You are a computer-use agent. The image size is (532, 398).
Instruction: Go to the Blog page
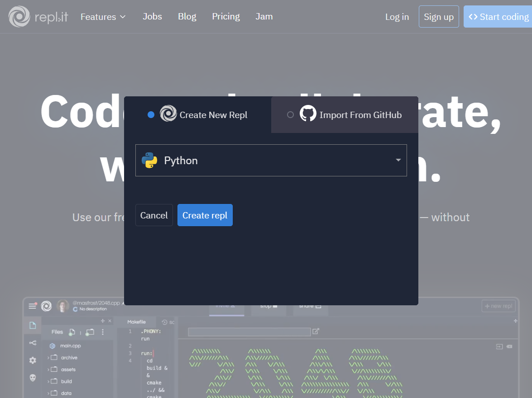tap(187, 17)
